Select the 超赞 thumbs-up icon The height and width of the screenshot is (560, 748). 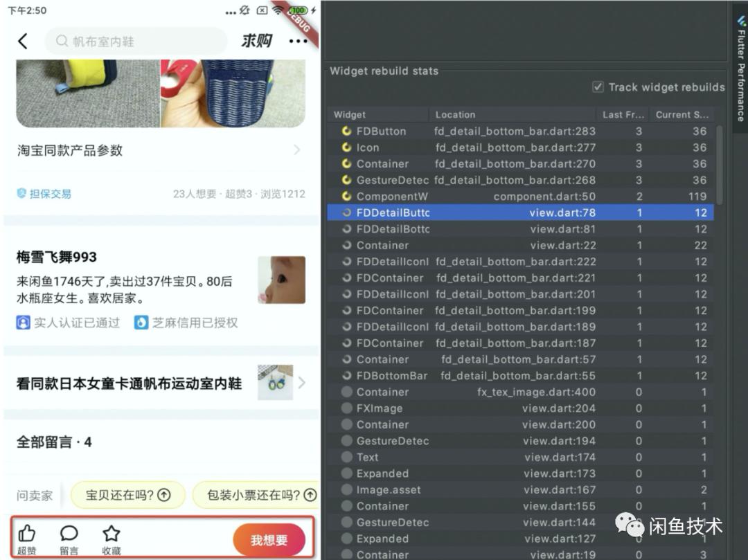[x=26, y=534]
